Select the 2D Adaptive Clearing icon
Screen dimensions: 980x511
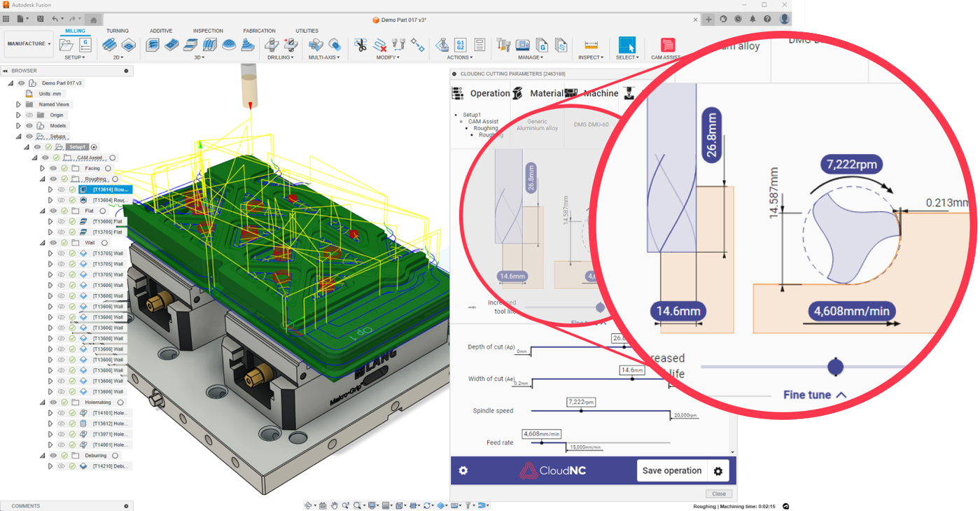[109, 45]
